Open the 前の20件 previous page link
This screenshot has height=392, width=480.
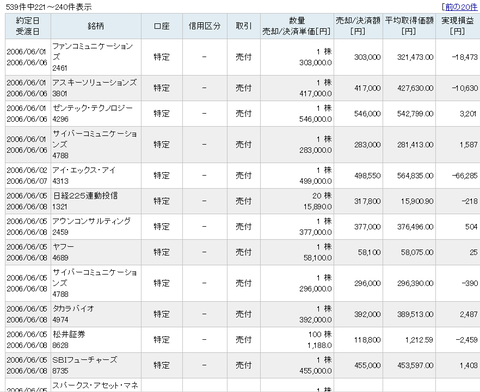[x=462, y=7]
